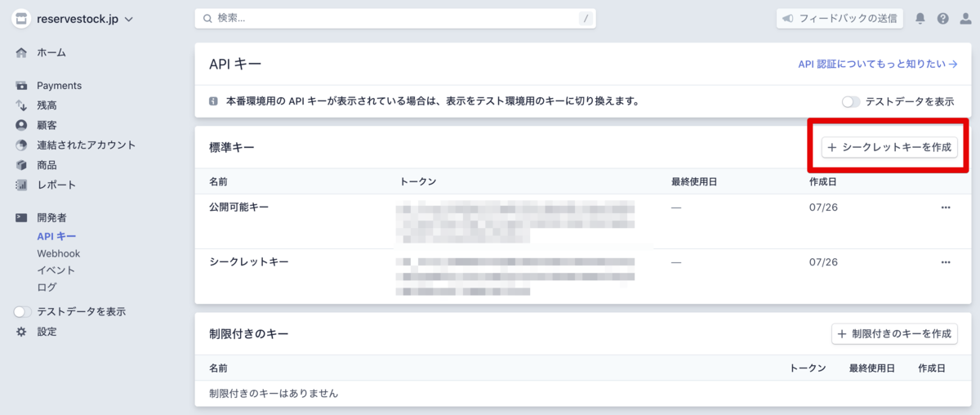The width and height of the screenshot is (980, 415).
Task: Click the 顧客 person icon
Action: pos(21,125)
